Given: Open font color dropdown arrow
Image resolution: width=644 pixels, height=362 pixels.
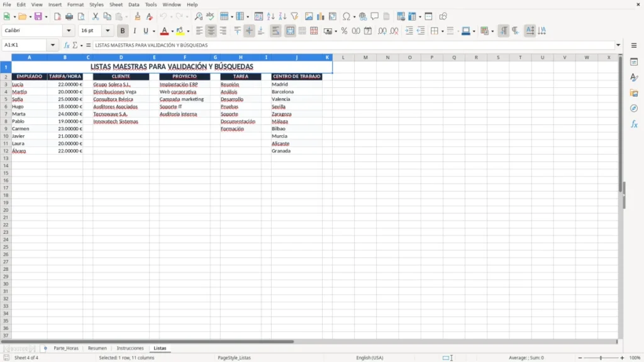Looking at the screenshot, I should [172, 31].
